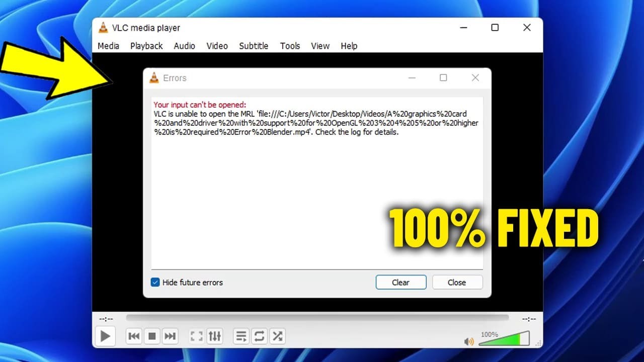Click remaining time label right of seek bar

click(529, 319)
